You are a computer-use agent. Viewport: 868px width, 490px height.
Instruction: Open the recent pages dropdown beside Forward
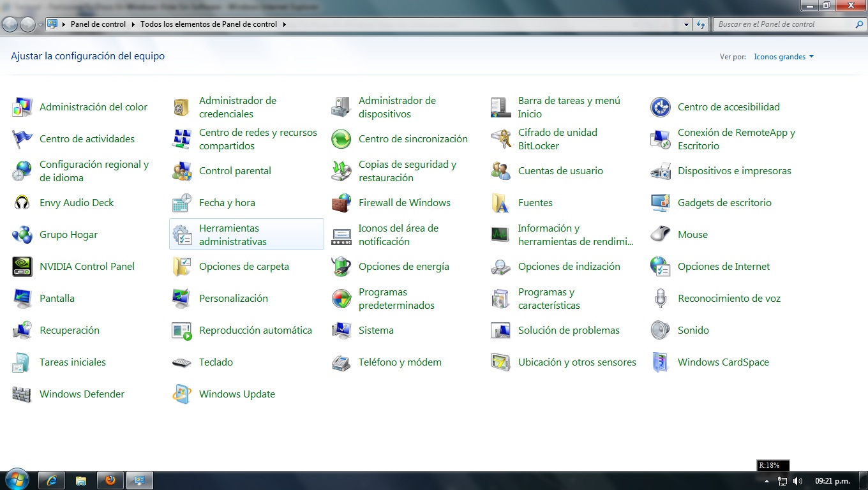pyautogui.click(x=40, y=24)
